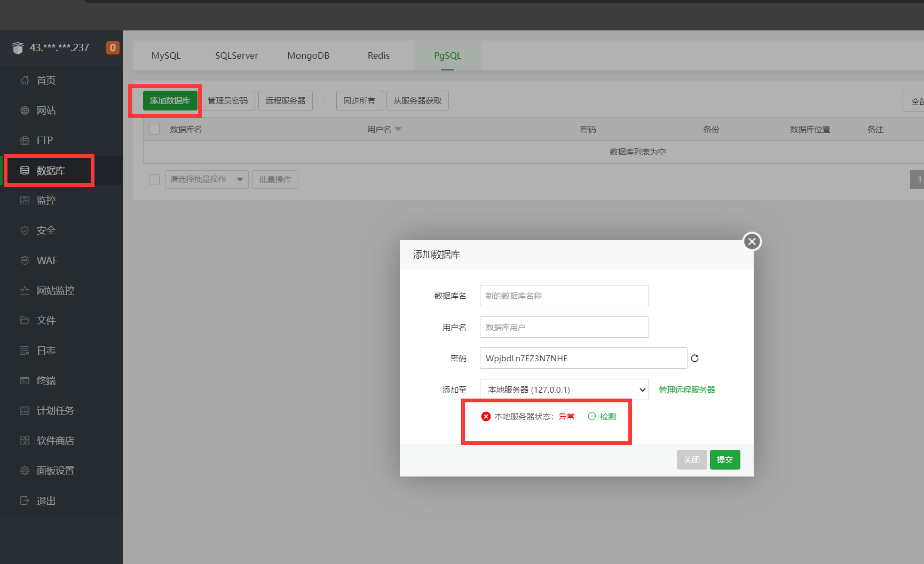924x564 pixels.
Task: Open the 添加至 server dropdown
Action: pyautogui.click(x=564, y=390)
